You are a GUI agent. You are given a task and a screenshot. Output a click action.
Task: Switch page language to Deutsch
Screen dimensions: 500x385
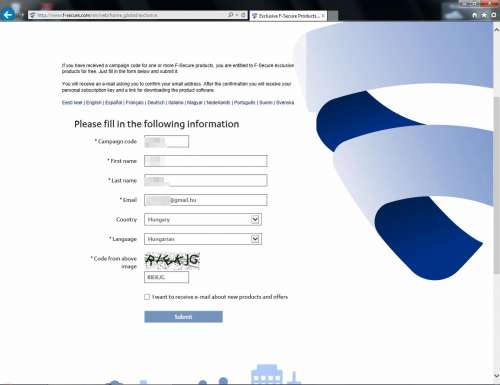156,102
